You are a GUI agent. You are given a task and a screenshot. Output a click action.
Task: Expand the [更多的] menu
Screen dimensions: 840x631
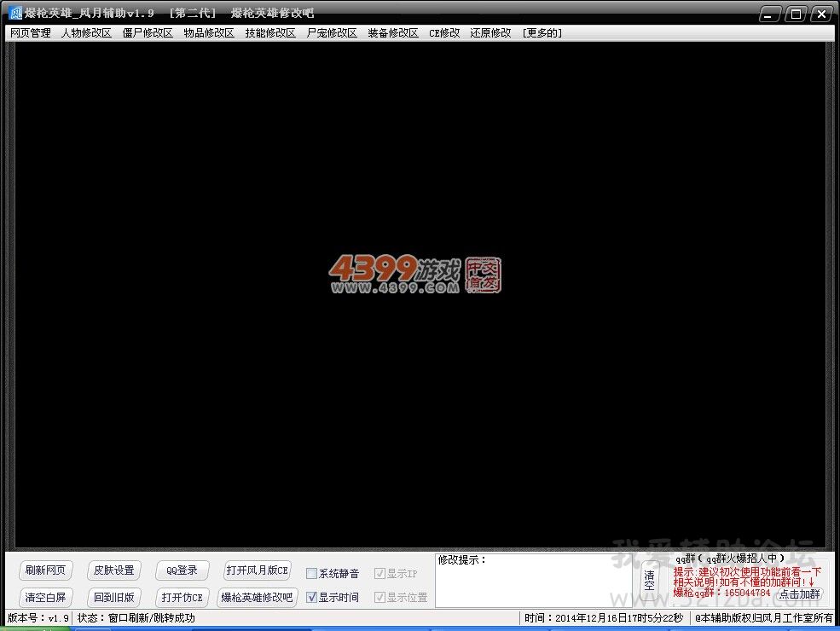tap(542, 33)
